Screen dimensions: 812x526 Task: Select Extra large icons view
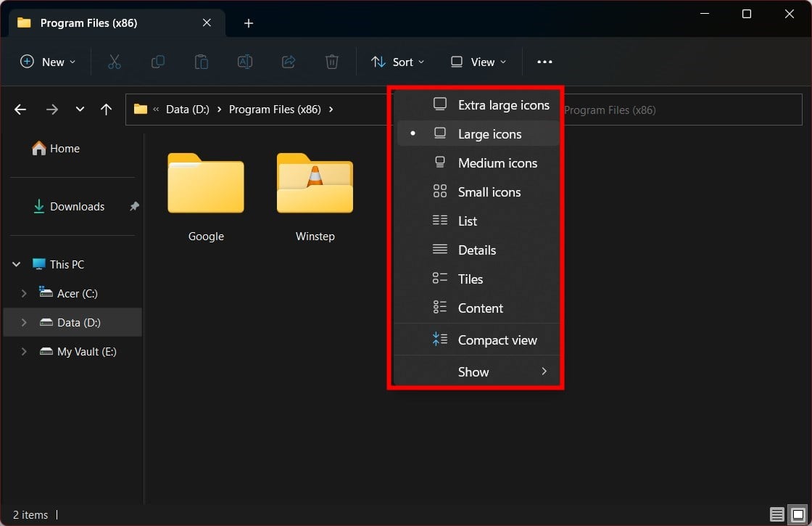[x=478, y=104]
